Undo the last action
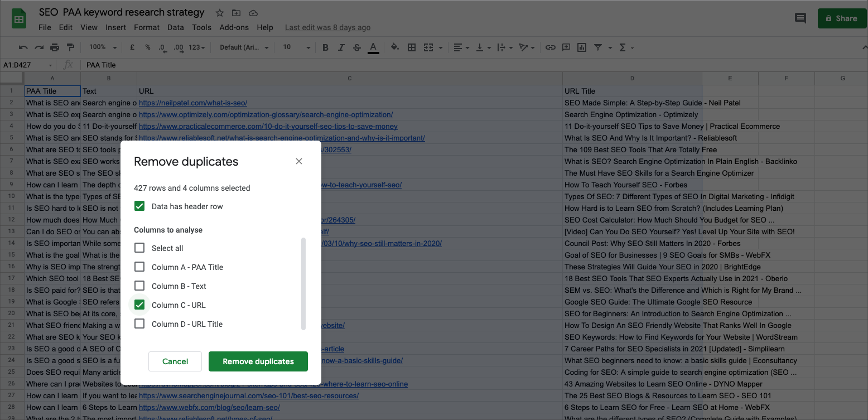Screen dimensions: 868x420 click(23, 47)
